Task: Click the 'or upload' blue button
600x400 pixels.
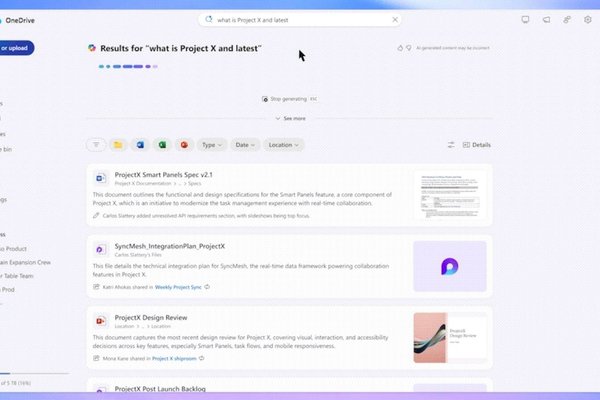Action: click(x=15, y=48)
